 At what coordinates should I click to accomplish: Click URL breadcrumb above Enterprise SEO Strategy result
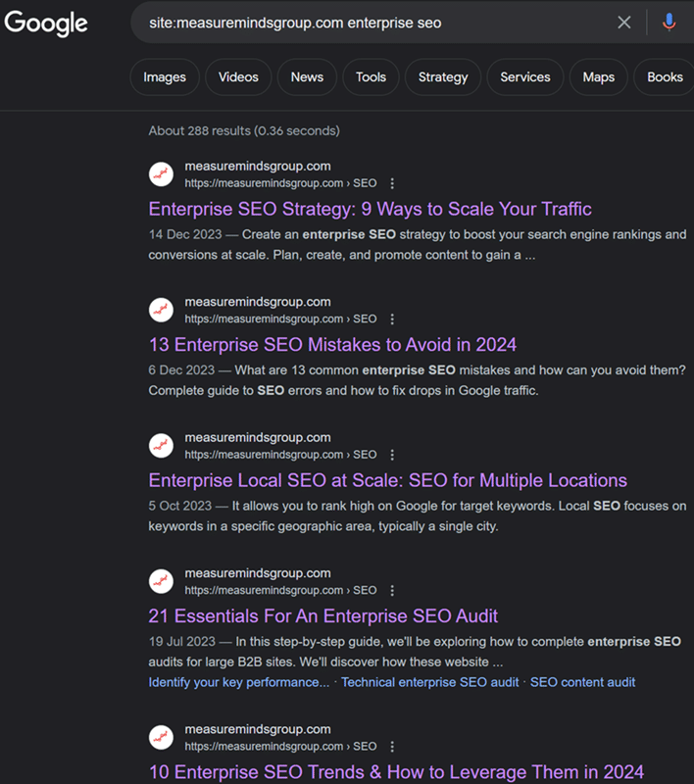click(x=280, y=183)
